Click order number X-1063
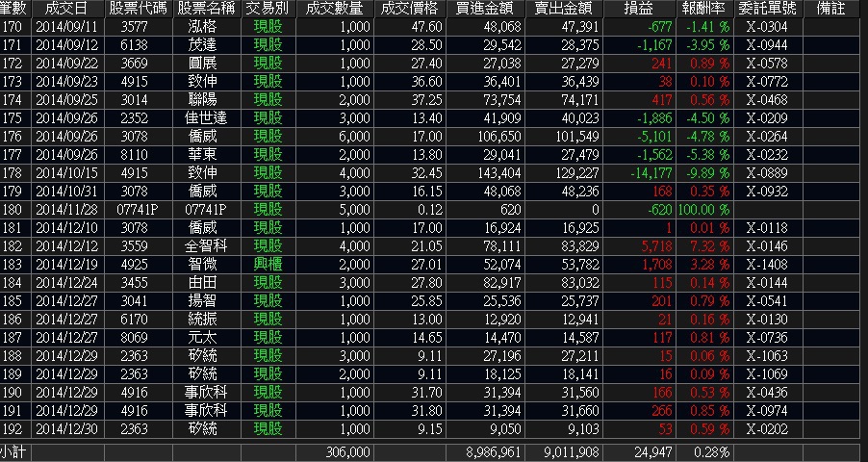This screenshot has height=462, width=868. pos(767,355)
